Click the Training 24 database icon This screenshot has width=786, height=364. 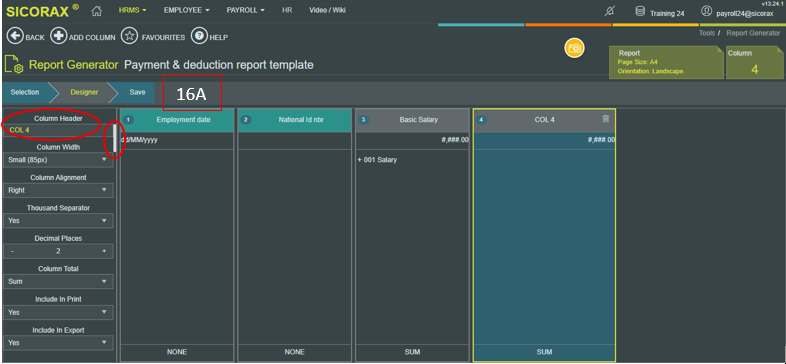(640, 11)
